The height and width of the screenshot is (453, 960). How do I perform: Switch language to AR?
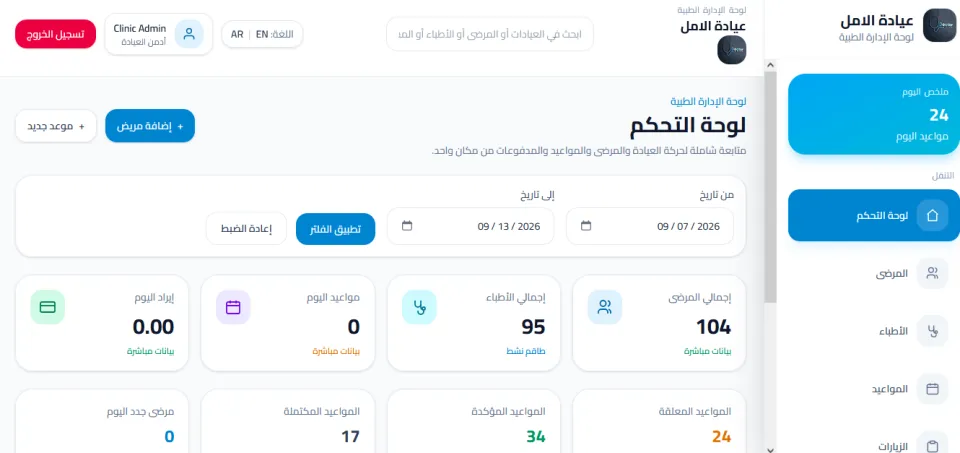[237, 34]
